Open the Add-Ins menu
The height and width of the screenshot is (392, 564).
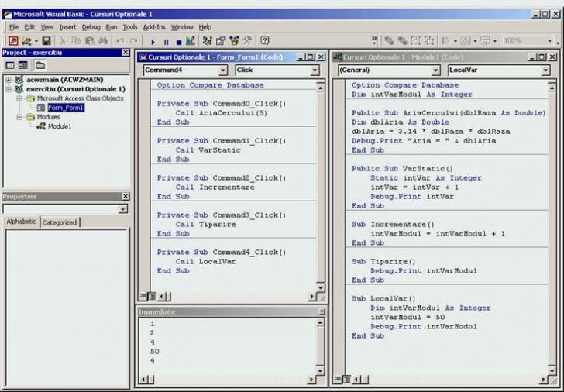pos(154,27)
